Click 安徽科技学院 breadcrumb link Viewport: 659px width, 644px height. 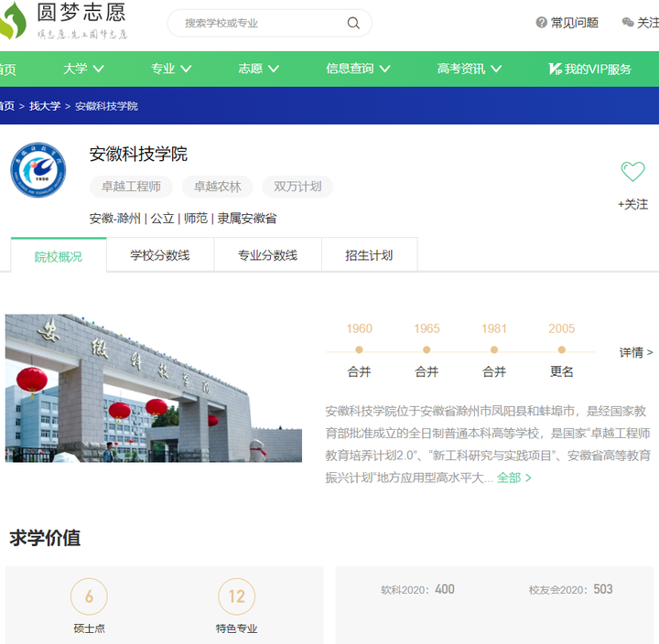[106, 106]
